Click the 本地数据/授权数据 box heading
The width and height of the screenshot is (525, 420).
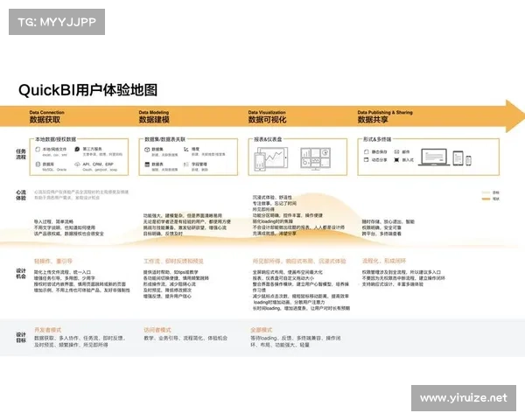pos(56,139)
